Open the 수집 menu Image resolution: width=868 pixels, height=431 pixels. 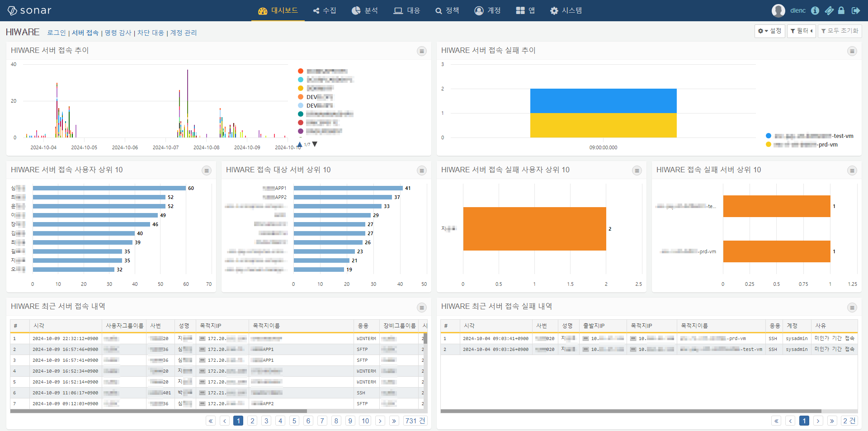(325, 10)
